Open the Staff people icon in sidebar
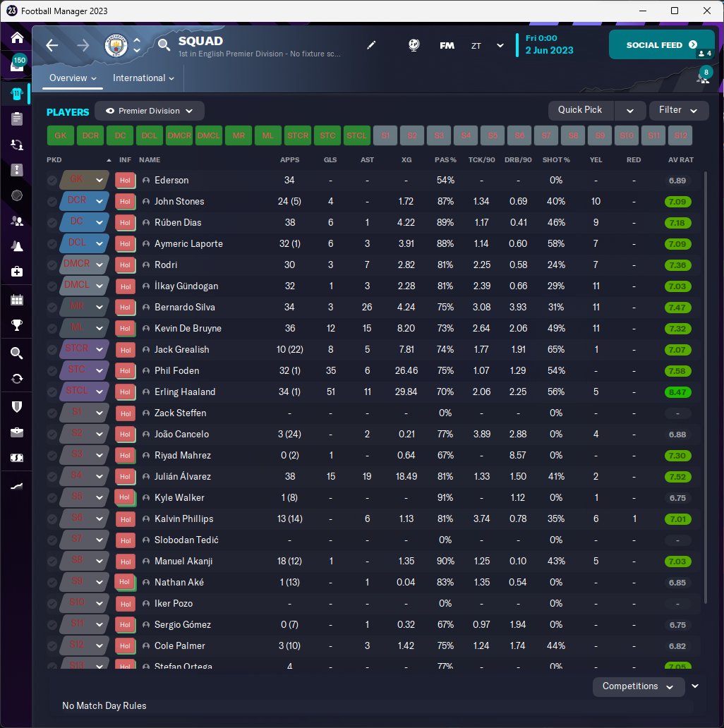The height and width of the screenshot is (728, 724). (17, 221)
